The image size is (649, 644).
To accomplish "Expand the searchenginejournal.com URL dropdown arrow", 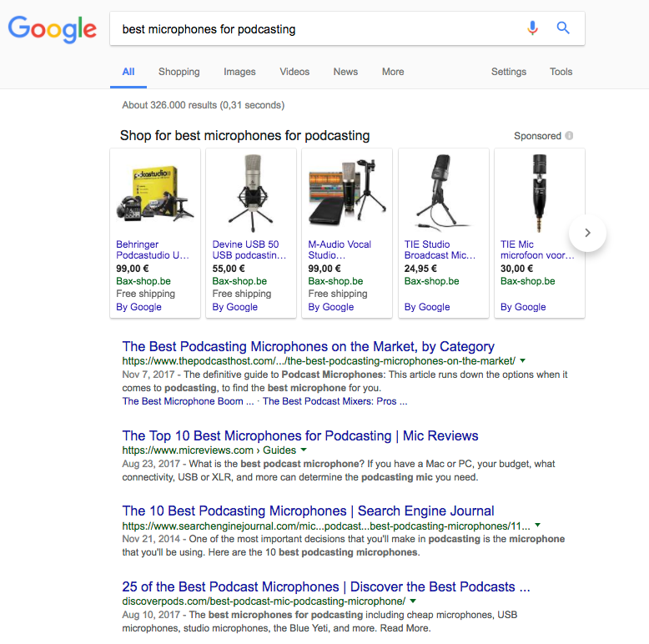I will click(x=537, y=525).
